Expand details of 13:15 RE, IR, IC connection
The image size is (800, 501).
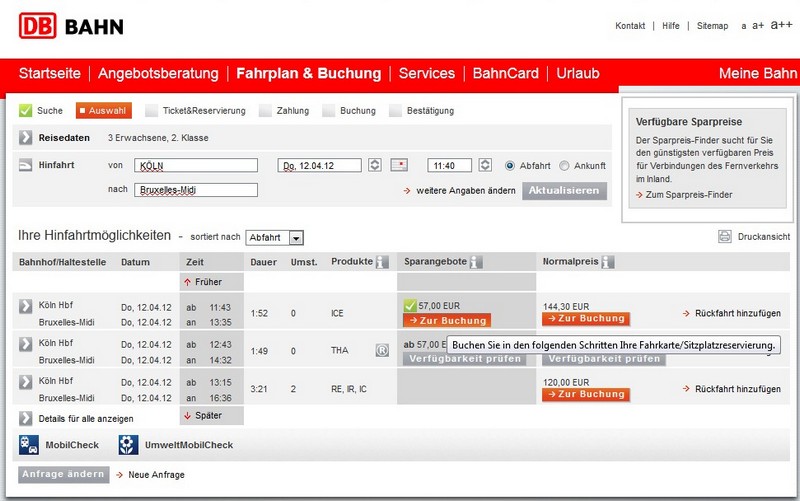click(x=26, y=382)
